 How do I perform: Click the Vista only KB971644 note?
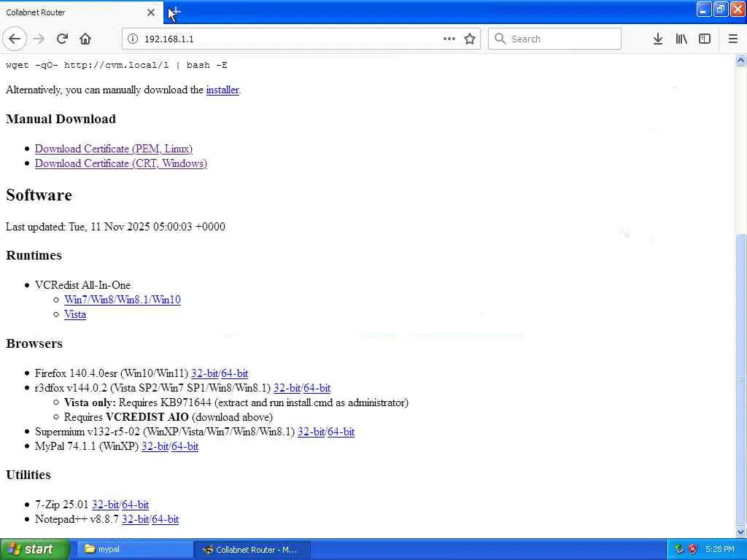(236, 402)
